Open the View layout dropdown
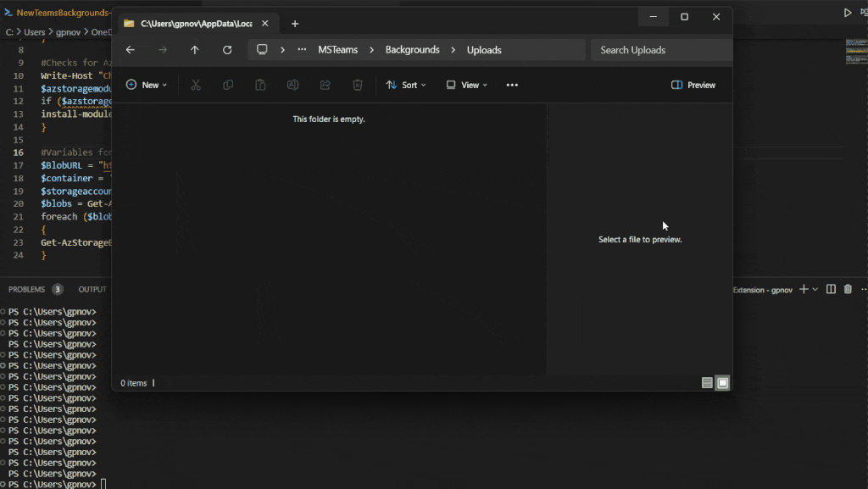Screen dimensions: 868x489 click(x=466, y=85)
